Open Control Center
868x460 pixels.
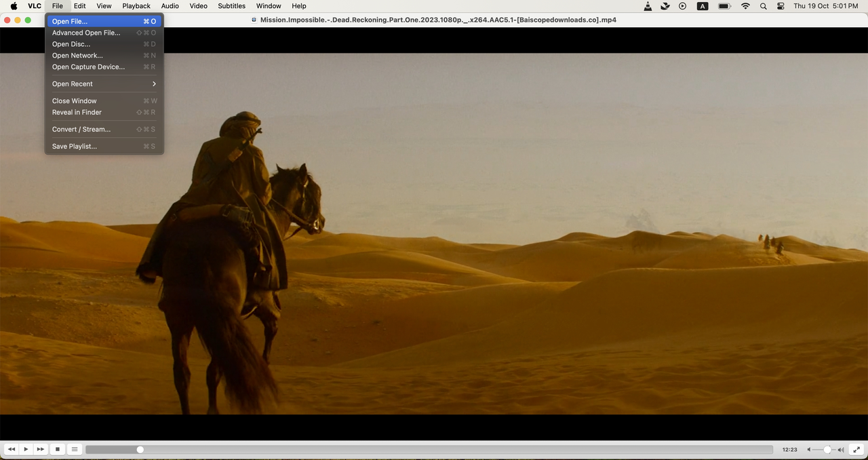tap(781, 6)
